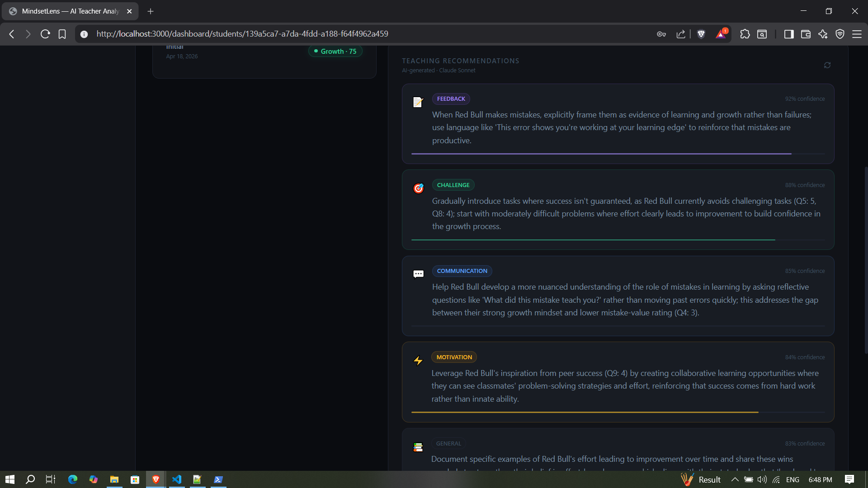Click the Feedback memo icon
This screenshot has height=488, width=868.
pos(418,103)
